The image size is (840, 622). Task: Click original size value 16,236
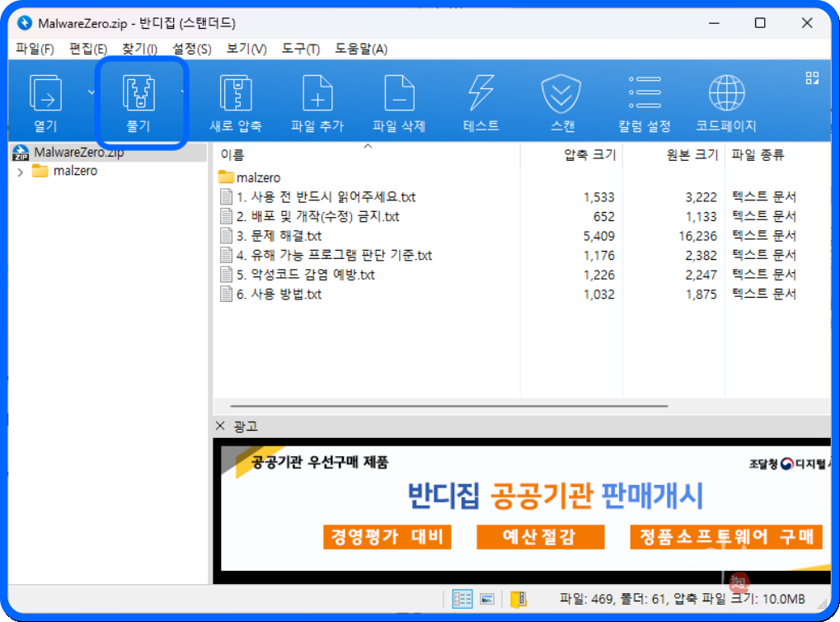pos(697,236)
